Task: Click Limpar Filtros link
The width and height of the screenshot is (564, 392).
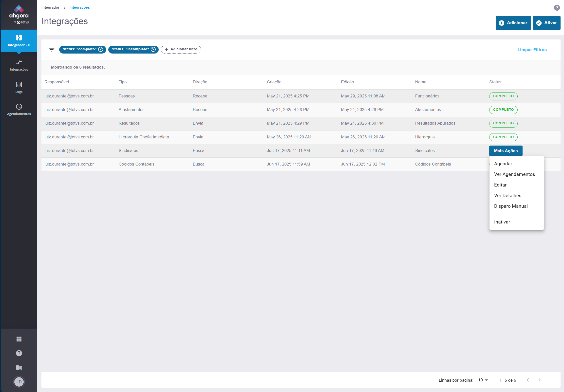Action: (532, 50)
